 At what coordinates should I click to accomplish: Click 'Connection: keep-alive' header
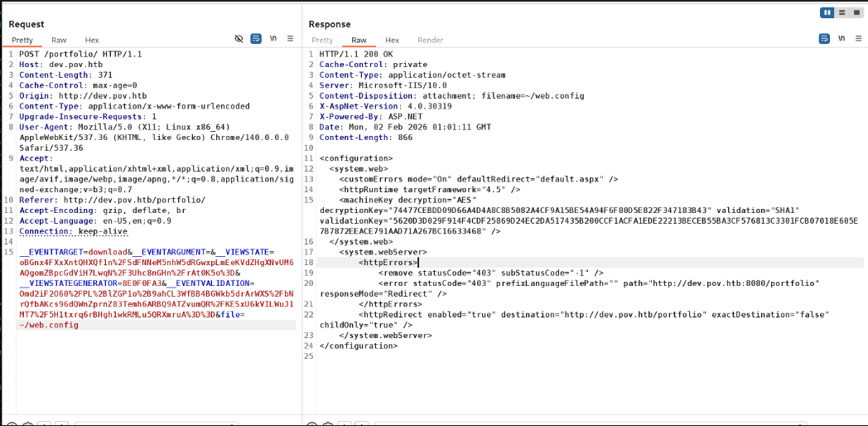[74, 231]
